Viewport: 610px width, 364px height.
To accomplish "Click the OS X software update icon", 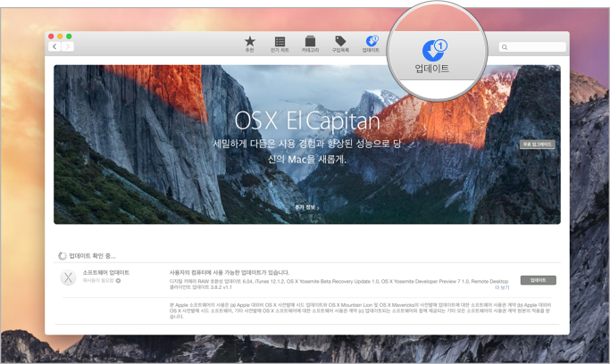I will pos(68,277).
